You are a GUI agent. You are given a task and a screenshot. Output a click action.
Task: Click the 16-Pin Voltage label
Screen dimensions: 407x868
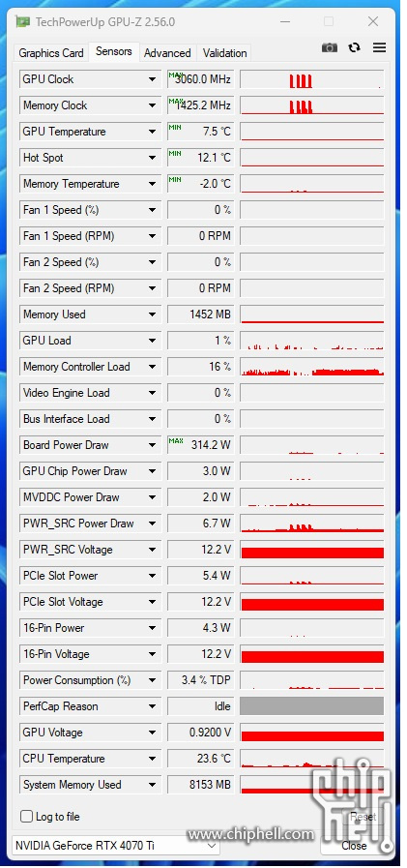point(56,654)
